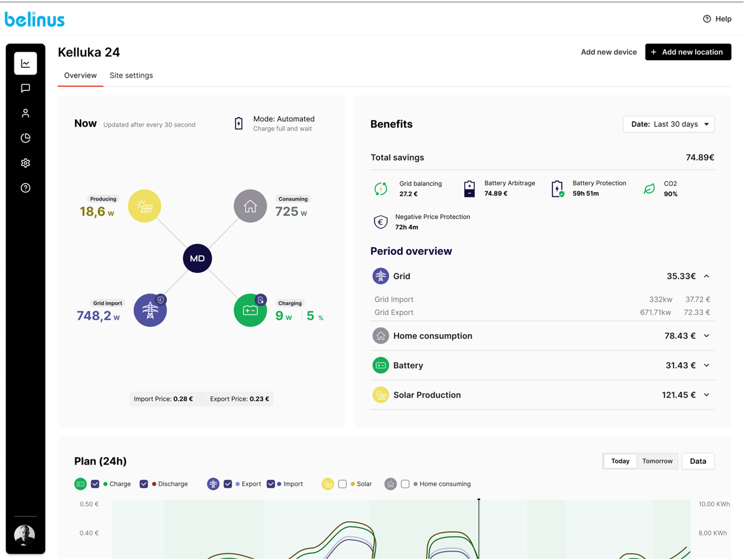The height and width of the screenshot is (560, 747).
Task: Click the green battery legend icon in Plan
Action: [x=81, y=484]
